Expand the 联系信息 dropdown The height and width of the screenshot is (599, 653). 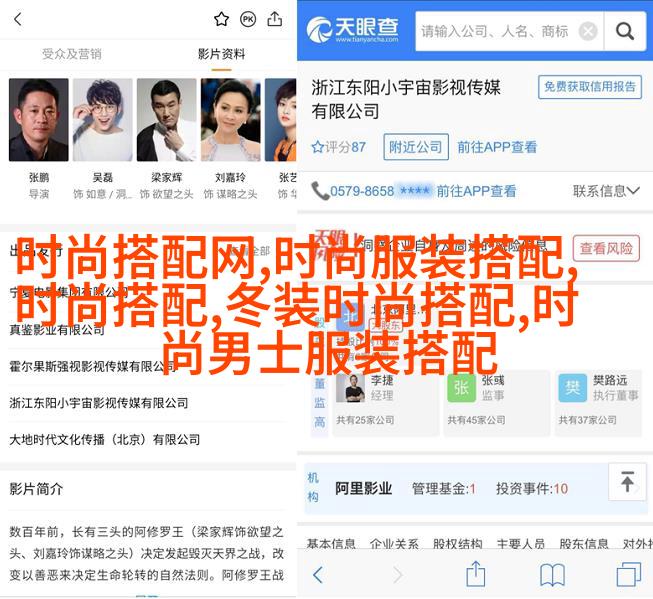tap(606, 191)
